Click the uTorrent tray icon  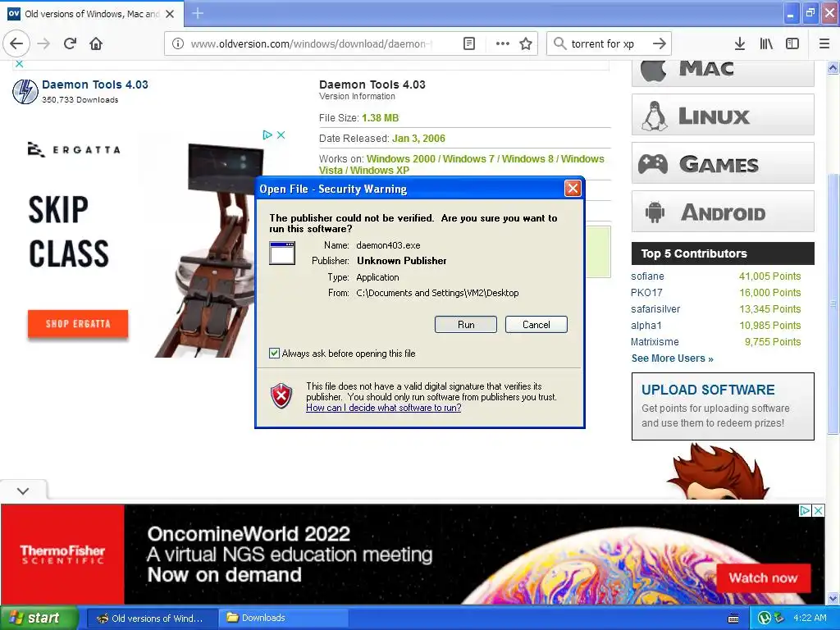765,619
